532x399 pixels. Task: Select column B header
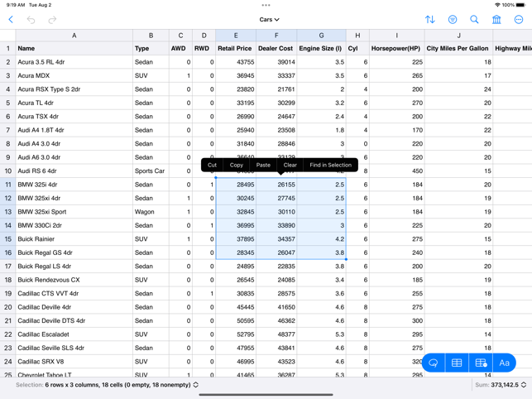[151, 36]
